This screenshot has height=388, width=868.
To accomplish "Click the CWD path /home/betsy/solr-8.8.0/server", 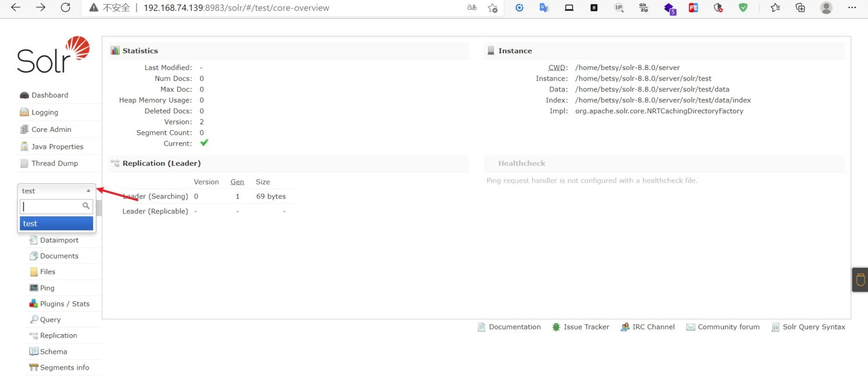I will tap(627, 68).
